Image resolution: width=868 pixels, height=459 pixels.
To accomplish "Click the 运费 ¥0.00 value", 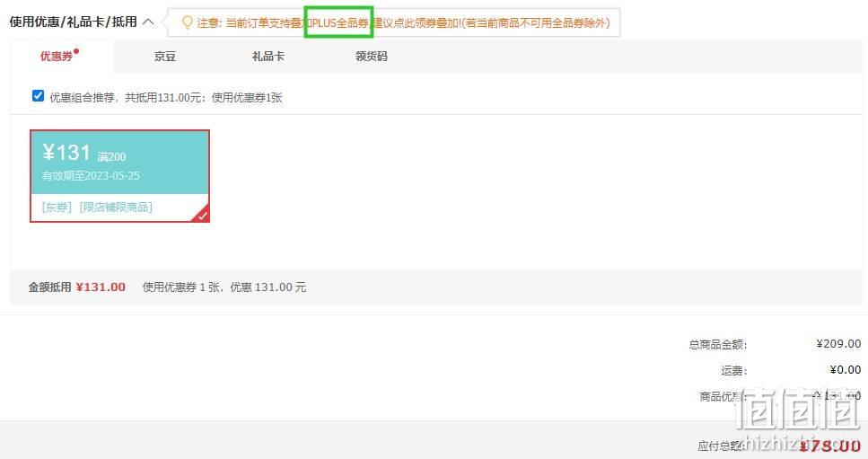I will [846, 369].
